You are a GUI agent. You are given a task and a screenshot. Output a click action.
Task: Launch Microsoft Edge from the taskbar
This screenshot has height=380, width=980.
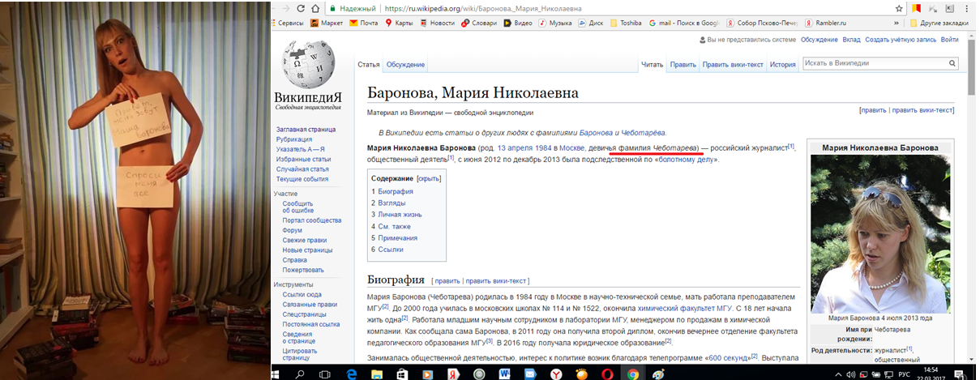351,374
